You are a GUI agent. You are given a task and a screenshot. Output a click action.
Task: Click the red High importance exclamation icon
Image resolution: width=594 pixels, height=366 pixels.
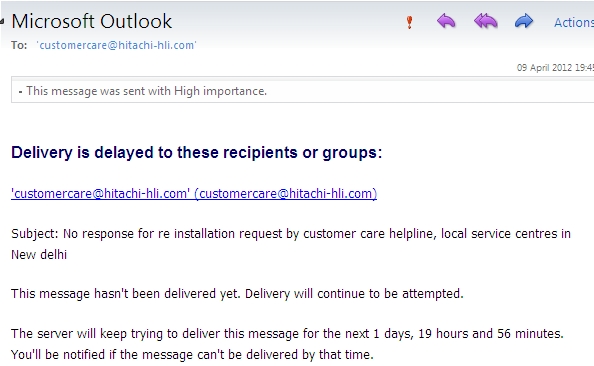click(x=409, y=22)
